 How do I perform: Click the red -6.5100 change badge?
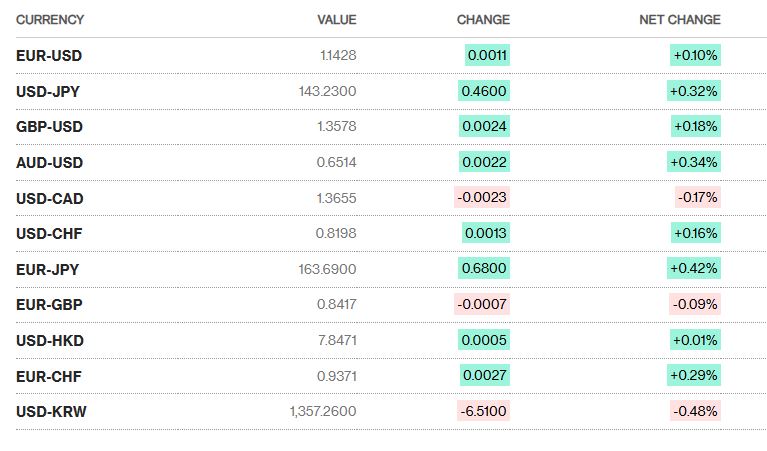click(482, 412)
